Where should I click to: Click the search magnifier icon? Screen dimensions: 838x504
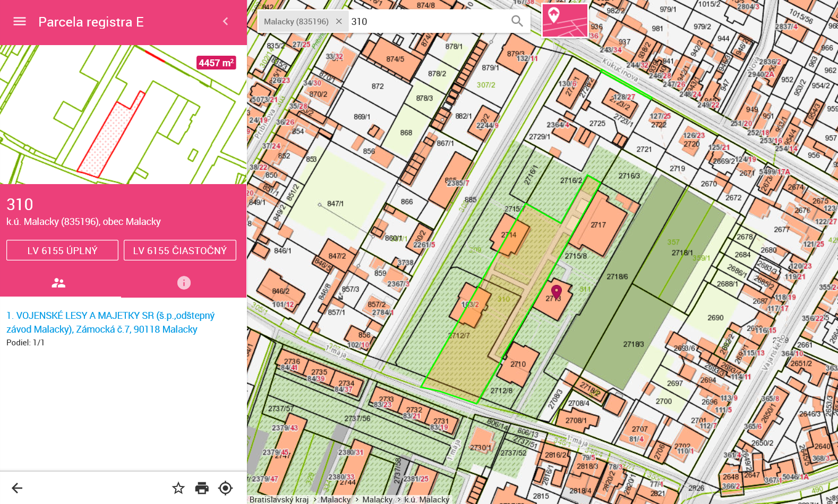tap(517, 21)
